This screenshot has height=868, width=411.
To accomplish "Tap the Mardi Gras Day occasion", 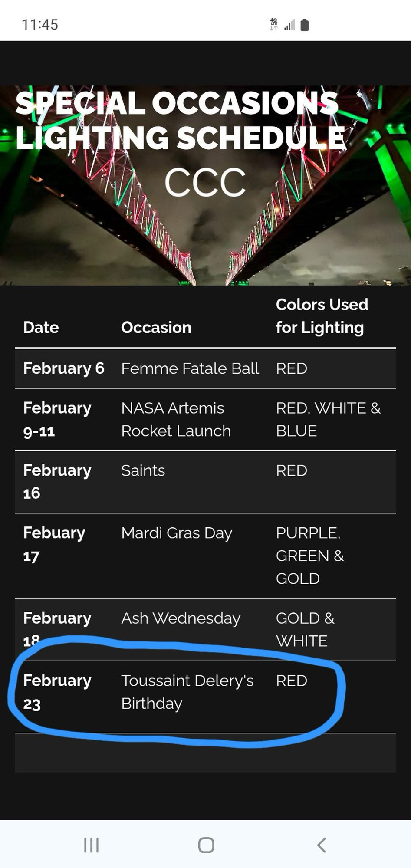I will pos(177,533).
